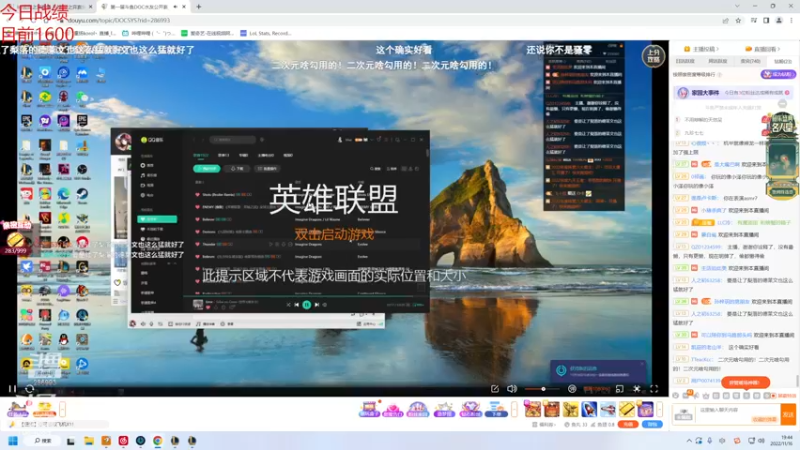Click the QQ Music search box
The width and height of the screenshot is (800, 450).
click(232, 139)
